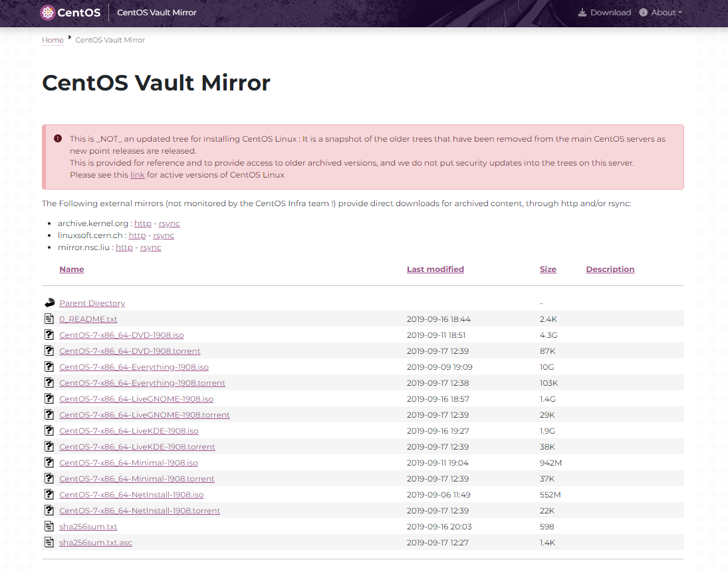Click the icon beside NetInstall-1908.torrent
This screenshot has width=728, height=572.
(49, 510)
